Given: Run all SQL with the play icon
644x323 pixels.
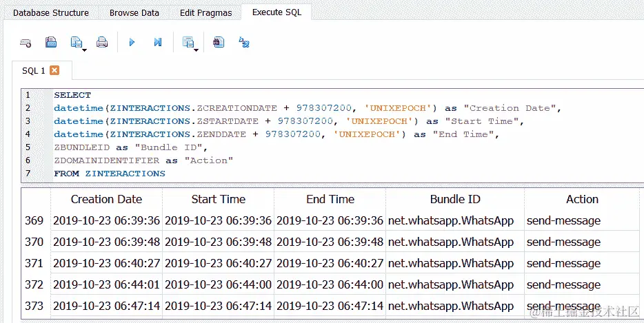Looking at the screenshot, I should (132, 42).
